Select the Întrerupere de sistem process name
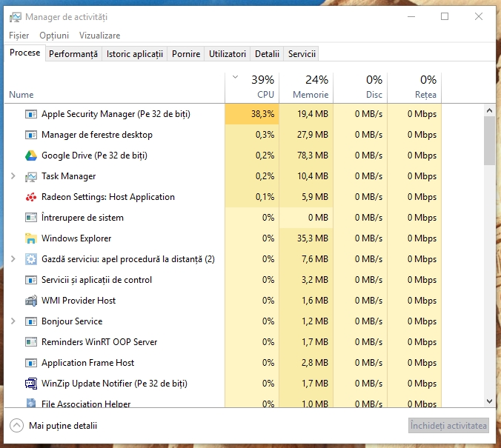Image resolution: width=501 pixels, height=448 pixels. (x=82, y=218)
